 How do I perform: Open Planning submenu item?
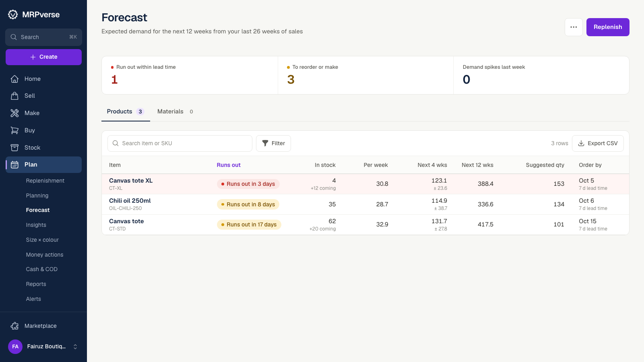37,195
